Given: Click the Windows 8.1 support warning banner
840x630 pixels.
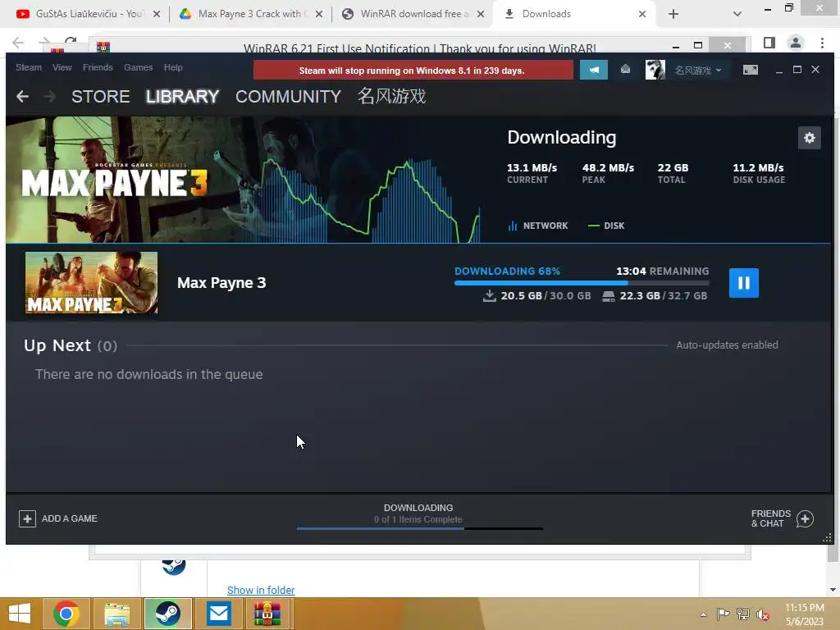Looking at the screenshot, I should (x=413, y=71).
